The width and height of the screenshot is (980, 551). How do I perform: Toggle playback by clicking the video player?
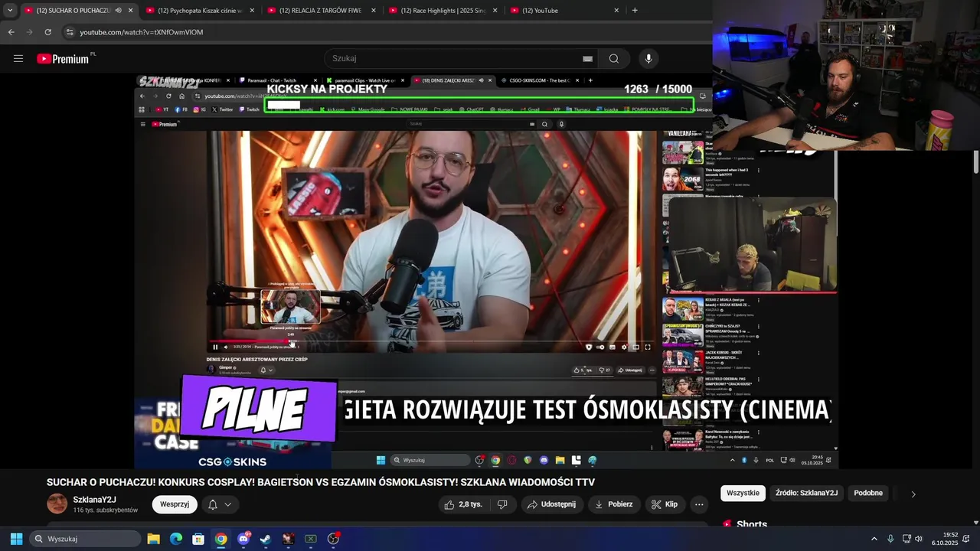pyautogui.click(x=485, y=271)
